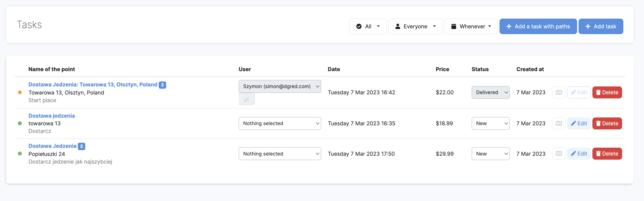Viewport: 644px width, 201px height.
Task: Change the Delivered status dropdown
Action: [x=490, y=92]
